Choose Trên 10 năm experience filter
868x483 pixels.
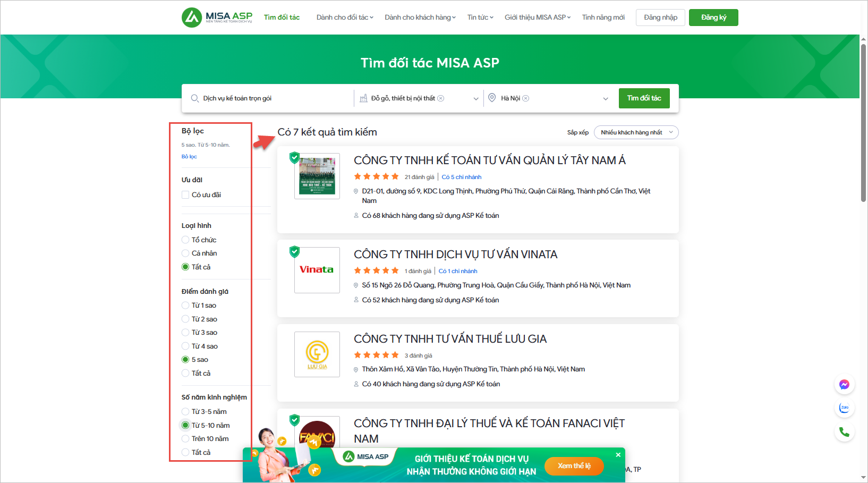click(185, 439)
